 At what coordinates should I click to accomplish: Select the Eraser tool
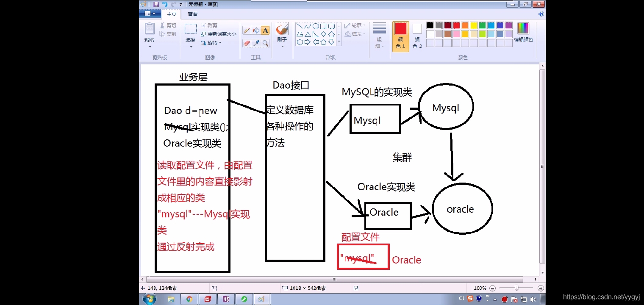[247, 43]
